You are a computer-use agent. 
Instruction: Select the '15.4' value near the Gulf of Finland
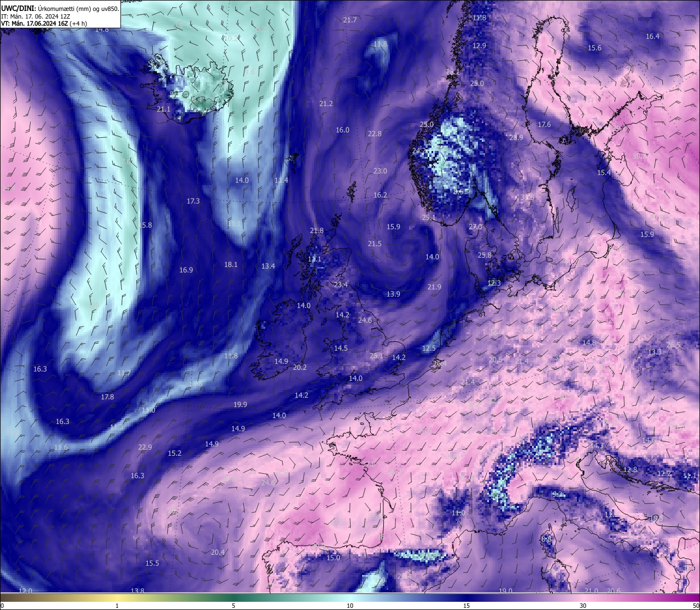[x=603, y=173]
